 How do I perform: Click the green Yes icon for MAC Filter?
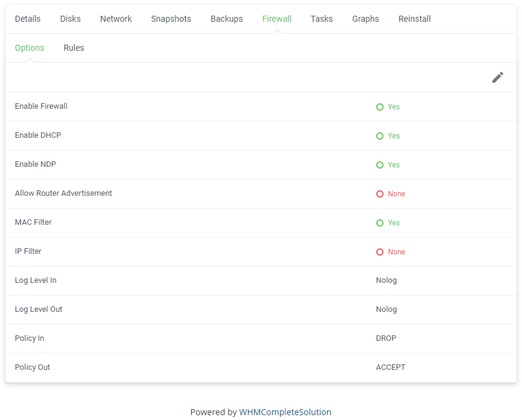coord(380,222)
